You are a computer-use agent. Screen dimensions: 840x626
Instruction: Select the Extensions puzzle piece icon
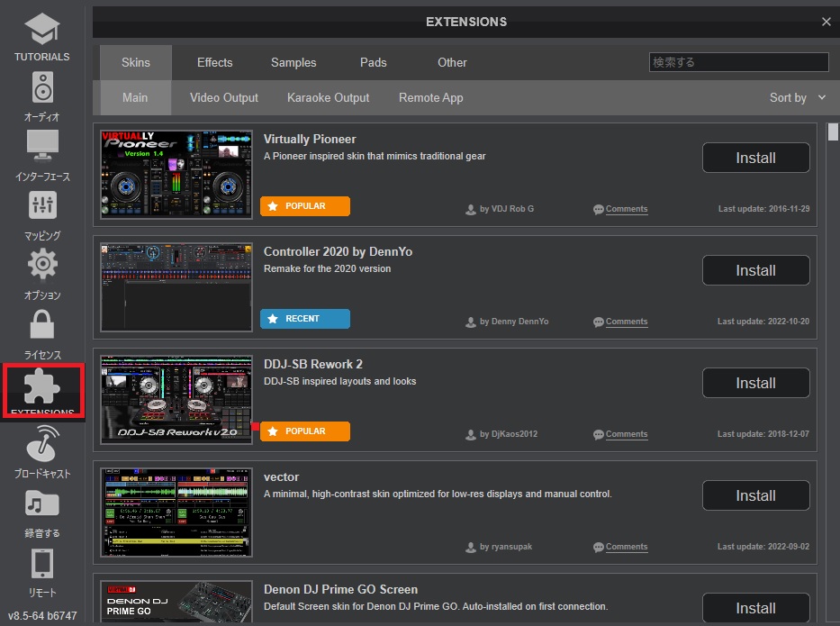coord(41,386)
